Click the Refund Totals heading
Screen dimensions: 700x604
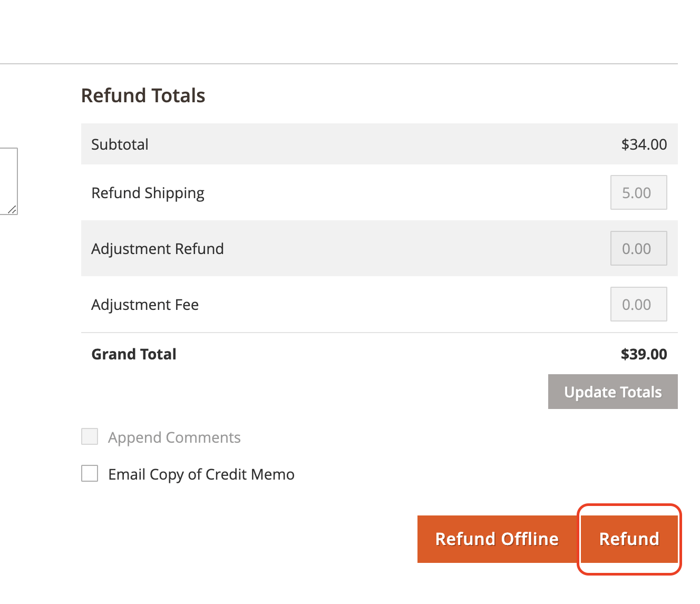pyautogui.click(x=143, y=95)
